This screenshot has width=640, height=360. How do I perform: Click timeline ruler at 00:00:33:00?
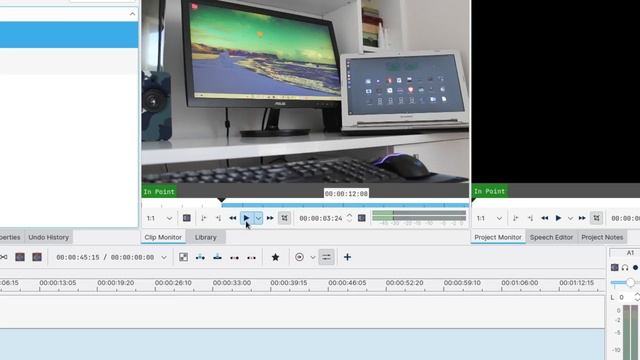[x=231, y=282]
